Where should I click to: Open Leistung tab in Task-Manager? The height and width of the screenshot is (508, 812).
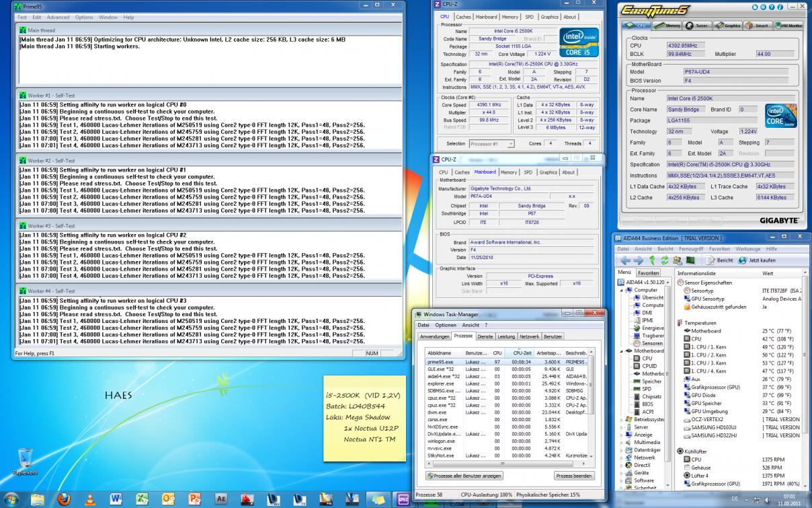[505, 336]
